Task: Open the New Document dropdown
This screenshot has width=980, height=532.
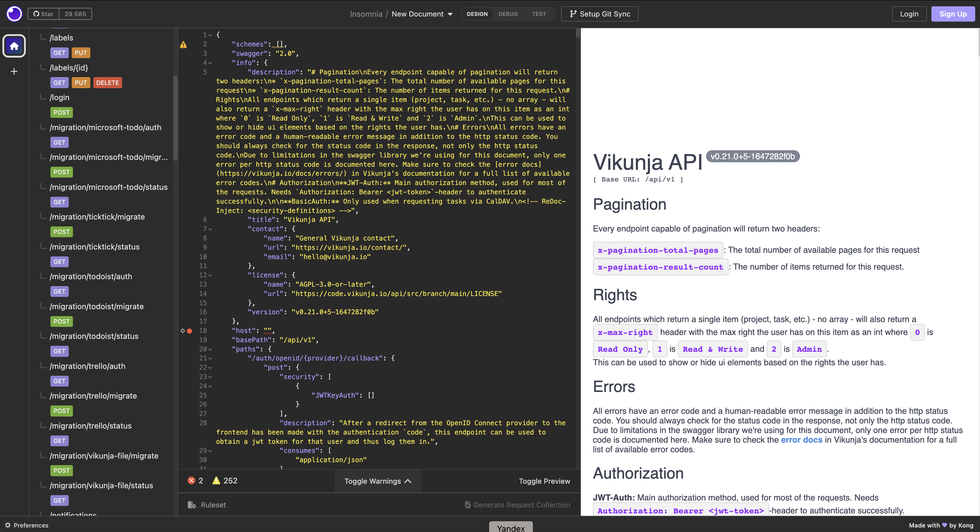Action: pos(422,14)
